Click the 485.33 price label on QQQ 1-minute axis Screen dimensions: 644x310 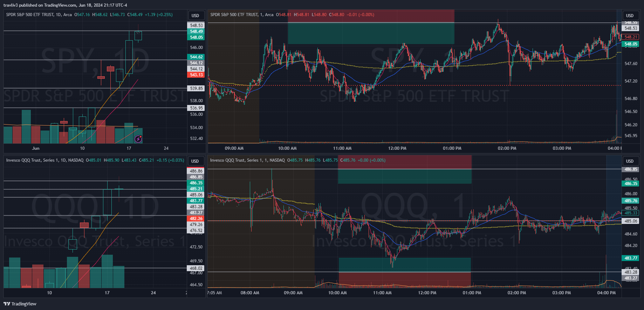[631, 213]
